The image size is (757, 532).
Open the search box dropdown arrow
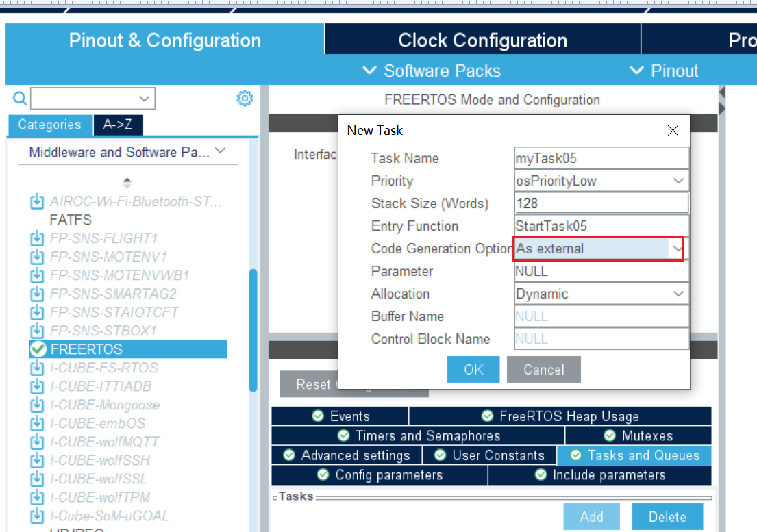click(144, 99)
